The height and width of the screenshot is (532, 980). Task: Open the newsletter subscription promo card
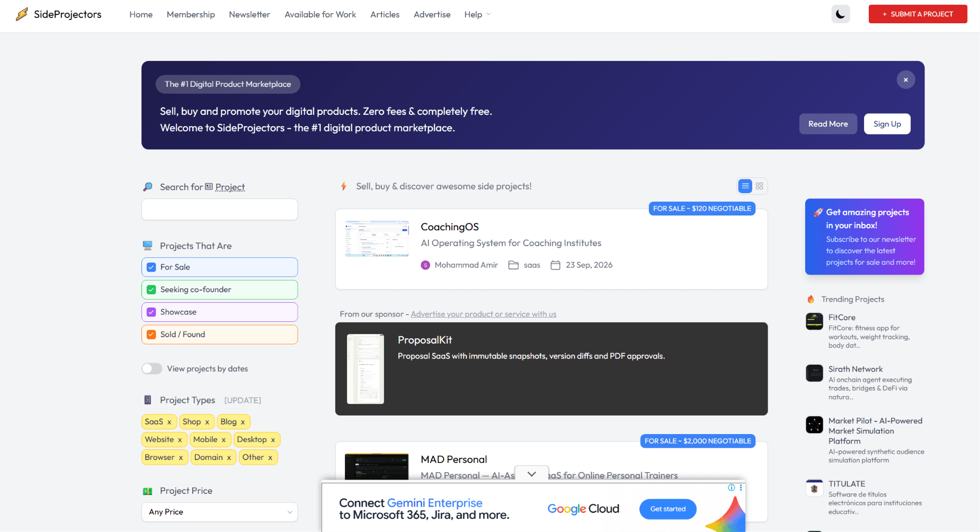[x=865, y=237]
